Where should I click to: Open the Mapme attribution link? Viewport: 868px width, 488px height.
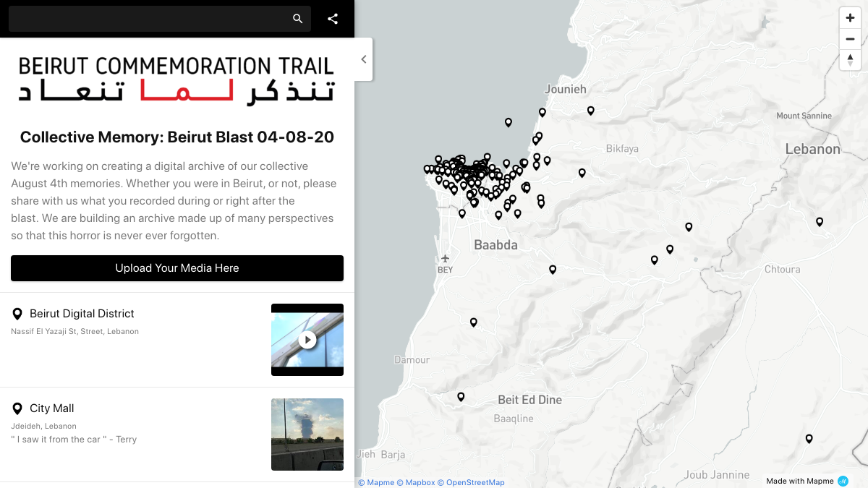(x=376, y=482)
